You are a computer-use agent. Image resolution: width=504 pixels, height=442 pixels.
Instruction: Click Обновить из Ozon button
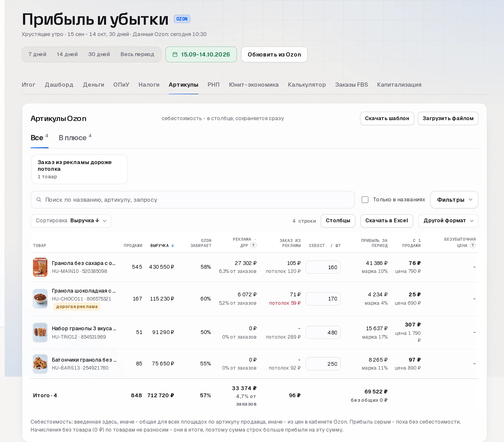tap(274, 54)
